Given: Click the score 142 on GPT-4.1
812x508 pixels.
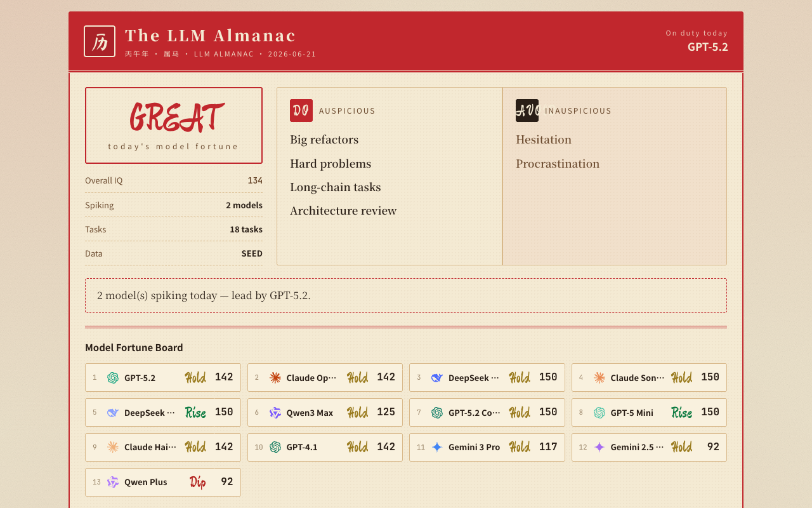Looking at the screenshot, I should (386, 447).
